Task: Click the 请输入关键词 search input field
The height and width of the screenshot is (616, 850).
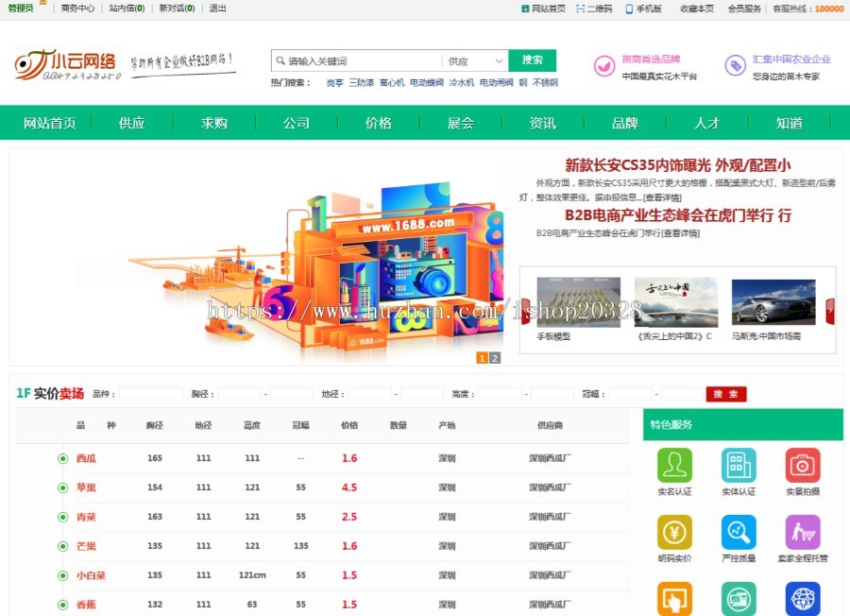Action: click(359, 60)
